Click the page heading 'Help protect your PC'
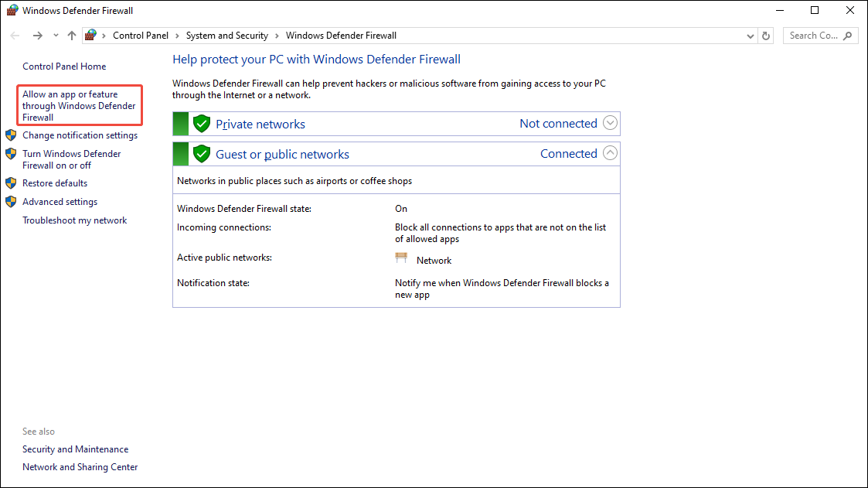This screenshot has height=488, width=868. click(316, 60)
